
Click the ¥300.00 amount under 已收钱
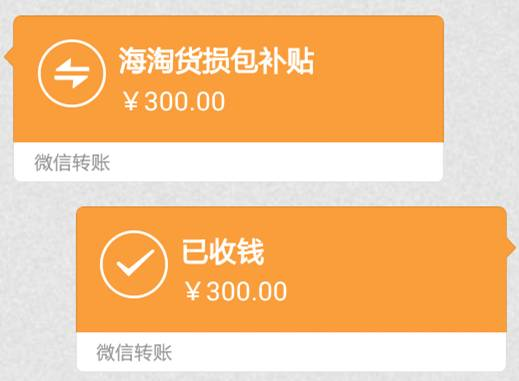coord(236,291)
